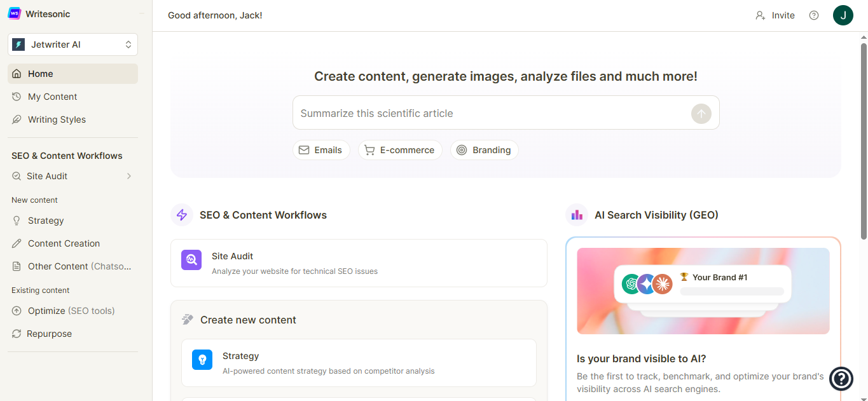Choose the Branding suggestion chip
This screenshot has width=868, height=401.
click(x=484, y=150)
